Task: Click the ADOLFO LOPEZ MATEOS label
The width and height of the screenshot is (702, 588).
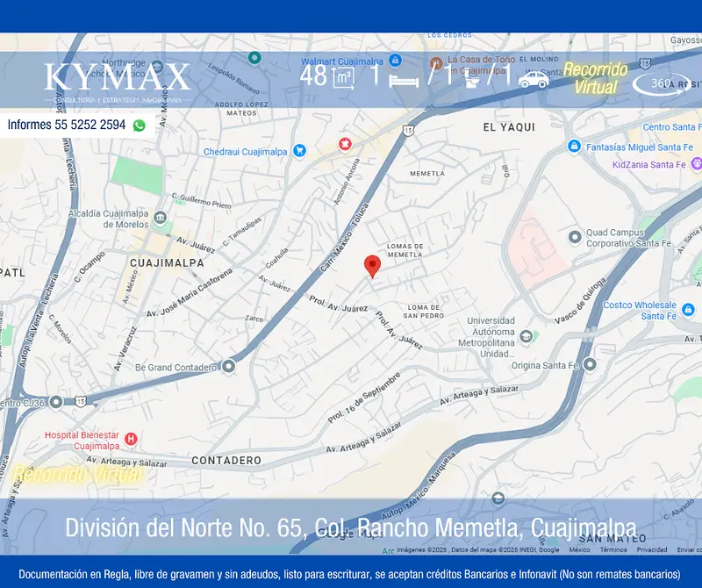Action: click(x=242, y=109)
